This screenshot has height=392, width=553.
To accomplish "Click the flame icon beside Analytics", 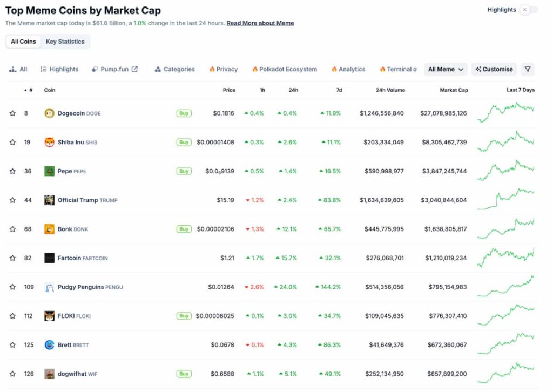I will (334, 69).
